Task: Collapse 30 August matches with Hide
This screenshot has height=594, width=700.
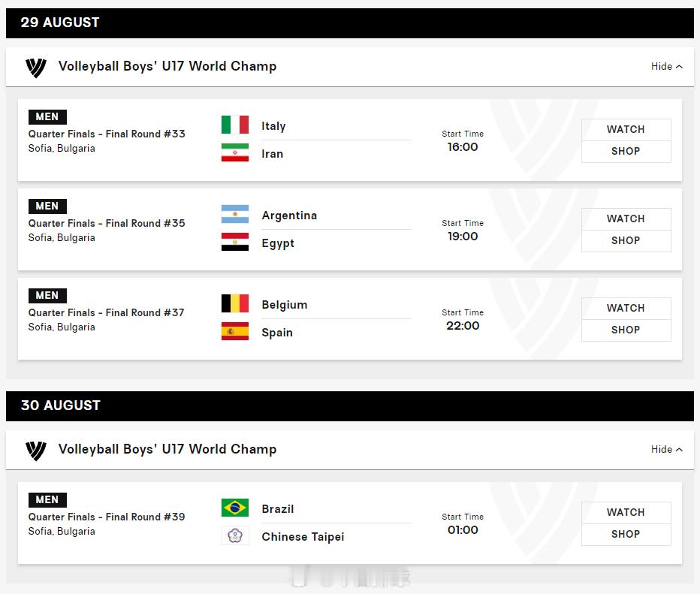Action: point(666,449)
